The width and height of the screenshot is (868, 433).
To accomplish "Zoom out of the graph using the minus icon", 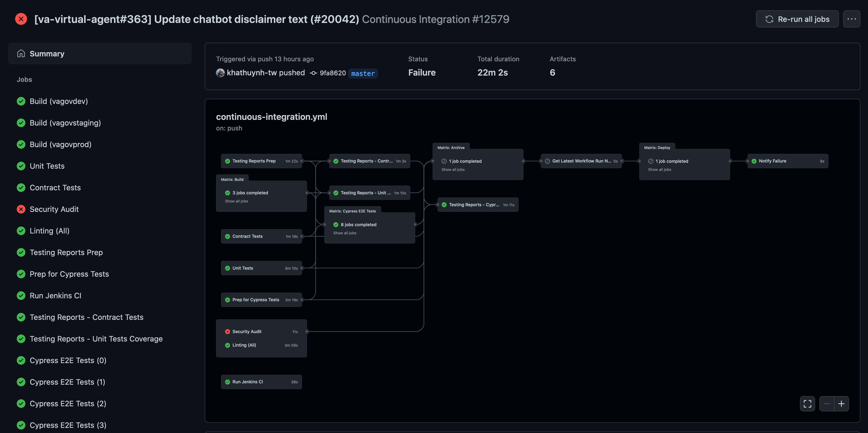I will [826, 403].
